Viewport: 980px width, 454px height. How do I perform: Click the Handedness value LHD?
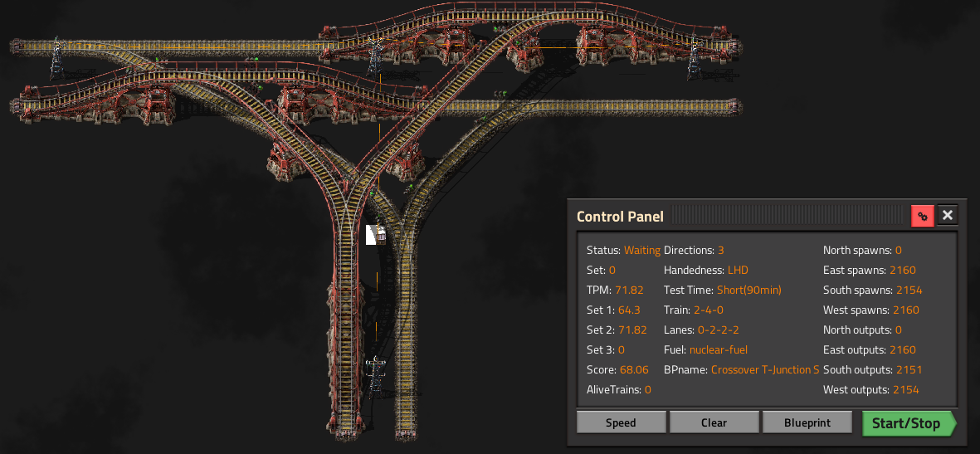tap(738, 270)
